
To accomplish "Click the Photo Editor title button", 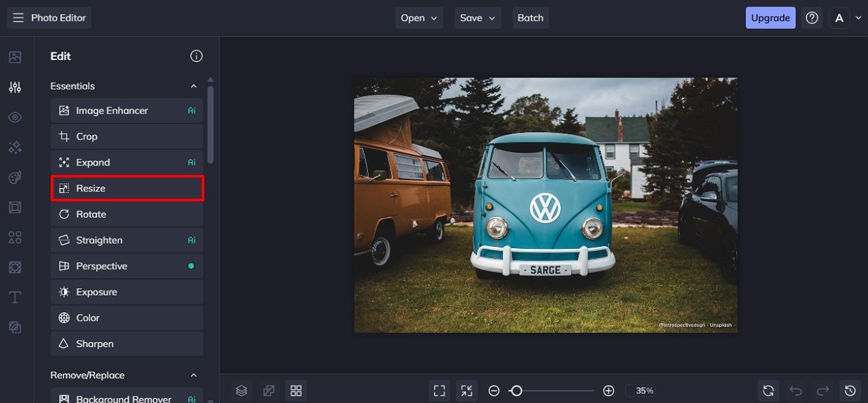I will (49, 18).
